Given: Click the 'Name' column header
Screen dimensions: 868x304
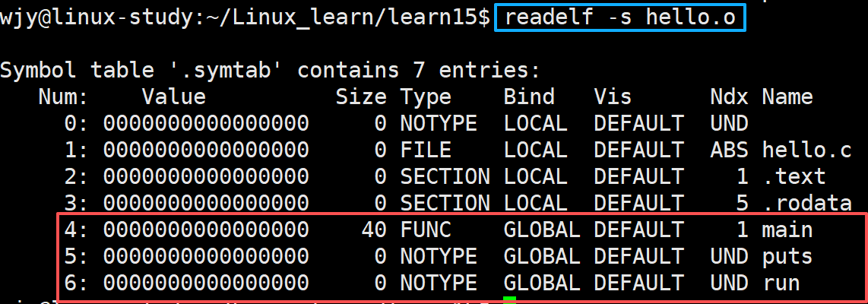Looking at the screenshot, I should pyautogui.click(x=787, y=97).
